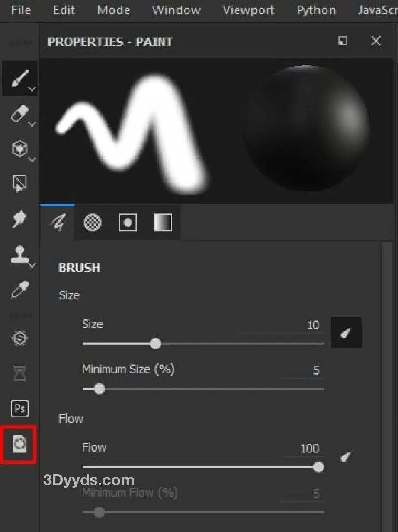398x532 pixels.
Task: Click the red-highlighted icon in left toolbar
Action: coord(19,444)
